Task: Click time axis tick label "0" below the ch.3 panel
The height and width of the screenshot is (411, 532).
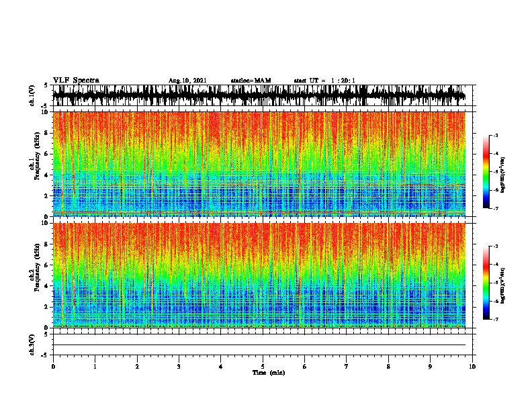Action: pos(53,367)
